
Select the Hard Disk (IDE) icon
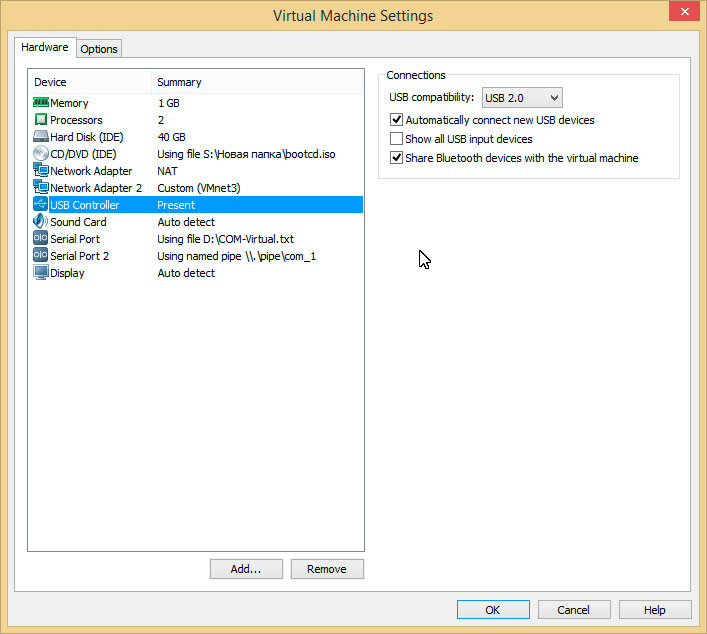click(41, 137)
